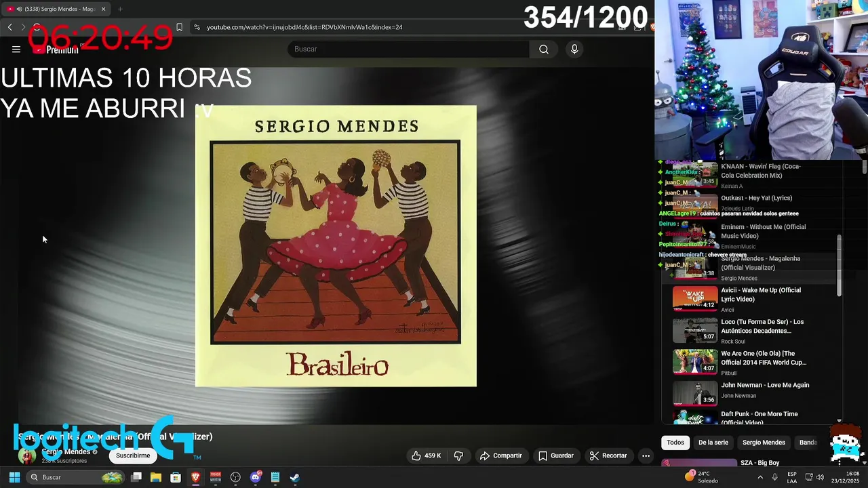
Task: Open the Sergio Mendes channel name link
Action: [66, 451]
